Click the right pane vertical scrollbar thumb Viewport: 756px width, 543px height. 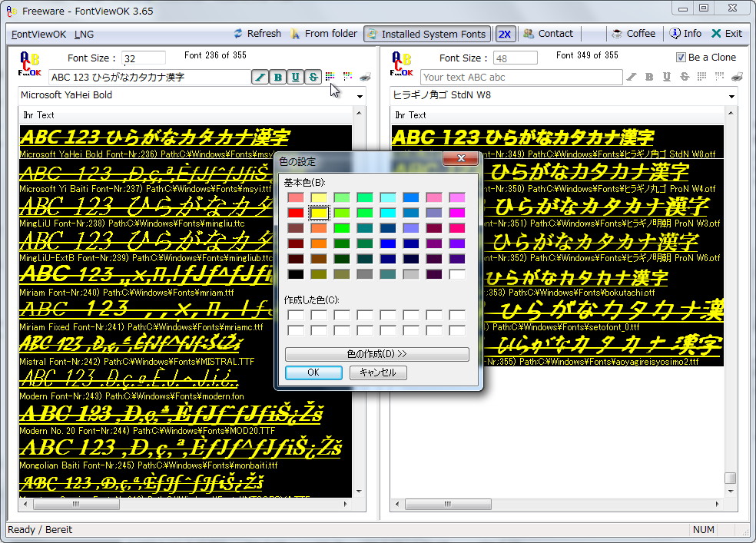(x=731, y=478)
